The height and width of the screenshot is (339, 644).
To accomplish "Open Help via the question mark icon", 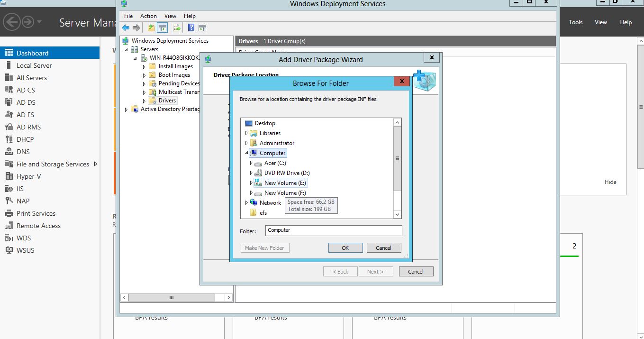I will (x=191, y=28).
